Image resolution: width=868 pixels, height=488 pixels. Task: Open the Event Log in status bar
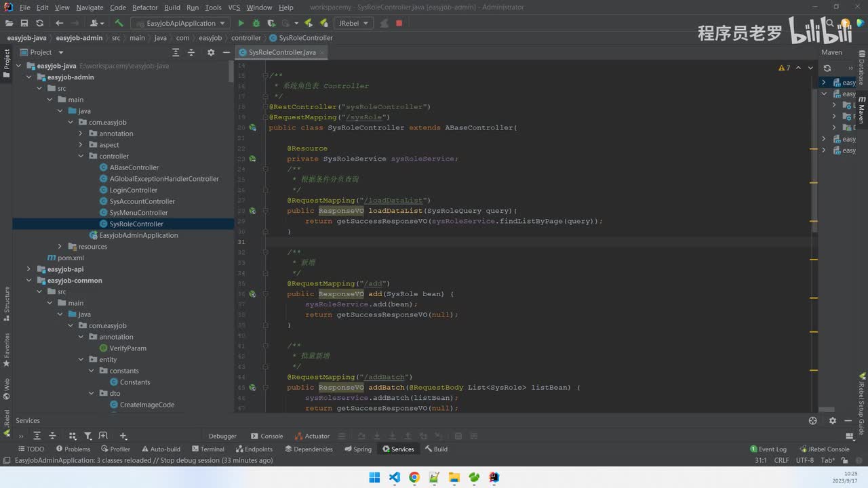point(768,449)
